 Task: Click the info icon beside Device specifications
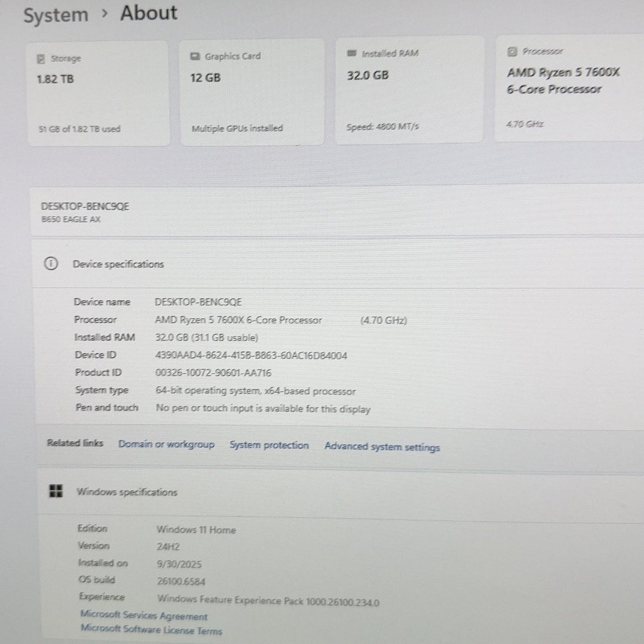51,264
